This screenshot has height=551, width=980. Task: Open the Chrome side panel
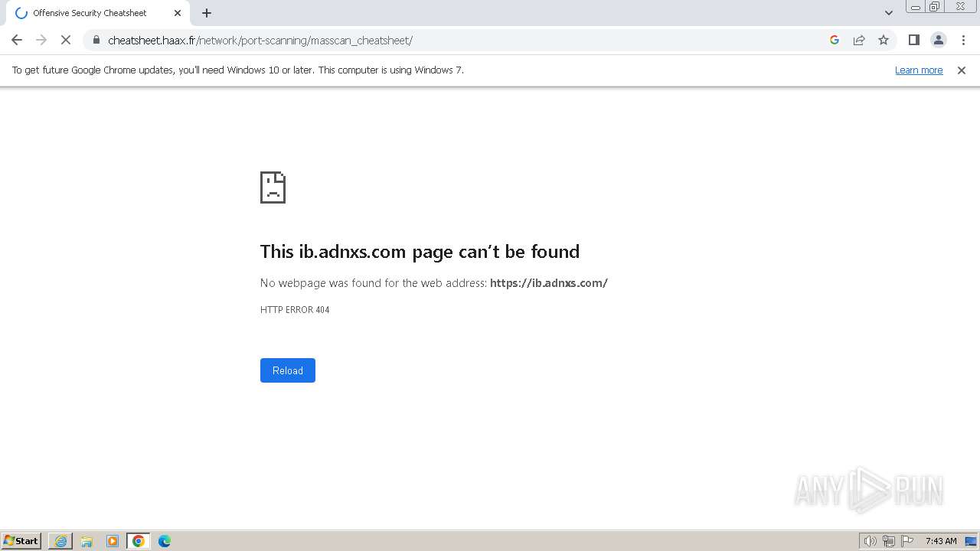pyautogui.click(x=914, y=40)
